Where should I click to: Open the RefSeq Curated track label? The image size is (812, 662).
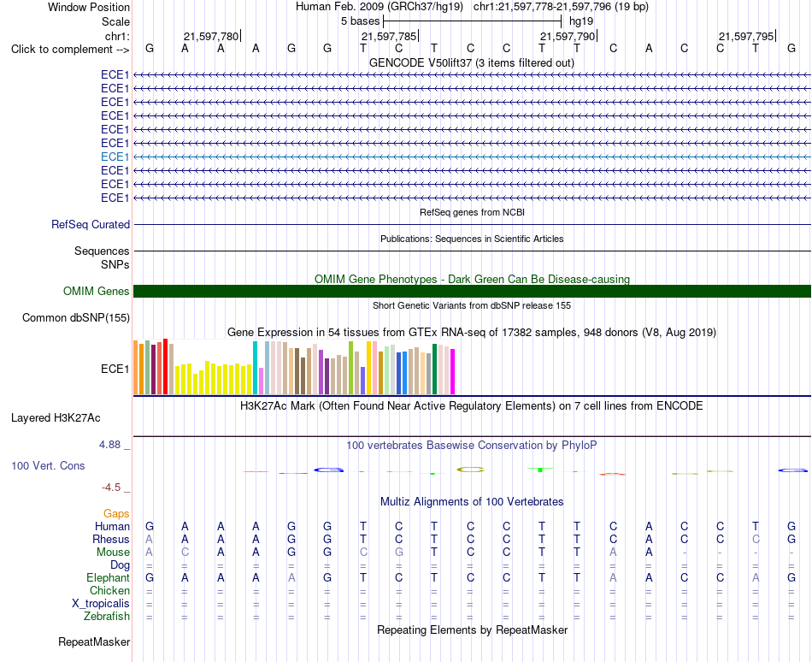tap(90, 224)
